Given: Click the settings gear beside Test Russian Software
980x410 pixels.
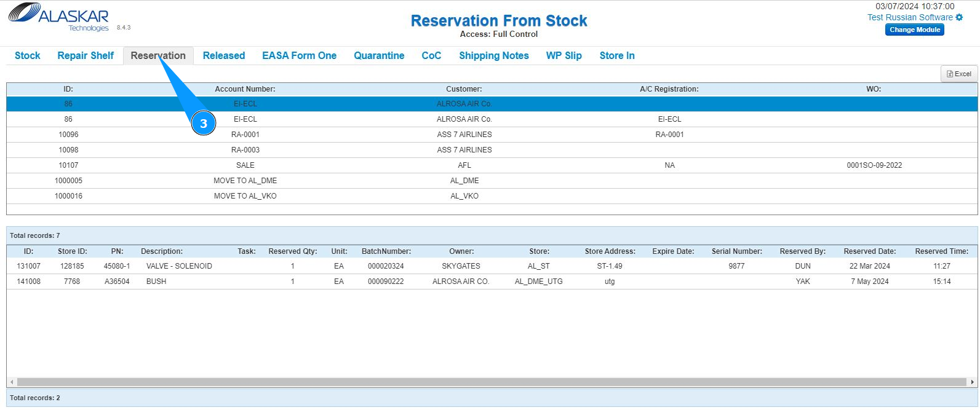Looking at the screenshot, I should tap(959, 17).
